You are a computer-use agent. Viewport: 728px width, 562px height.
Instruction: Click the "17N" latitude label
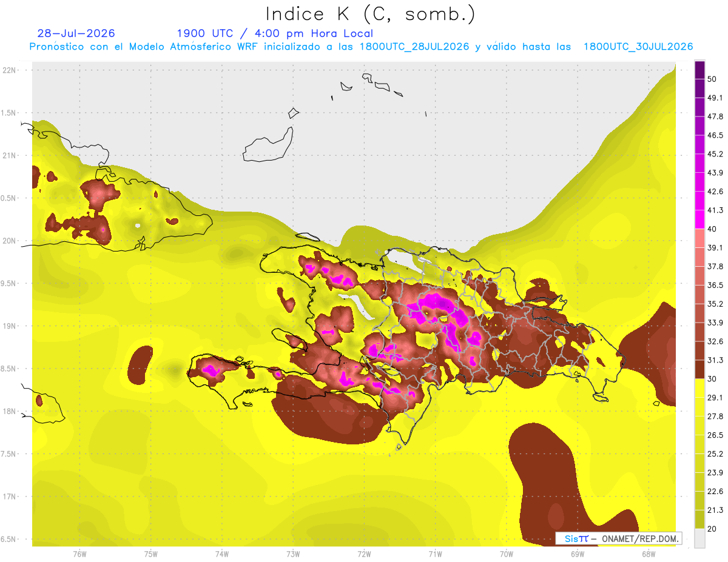[x=10, y=497]
